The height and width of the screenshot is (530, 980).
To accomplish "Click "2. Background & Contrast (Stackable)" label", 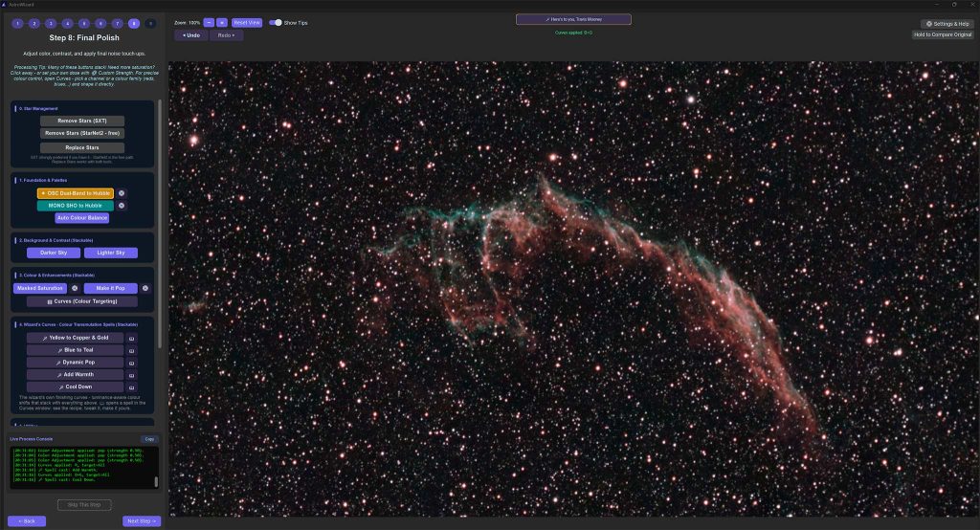I will coord(56,241).
